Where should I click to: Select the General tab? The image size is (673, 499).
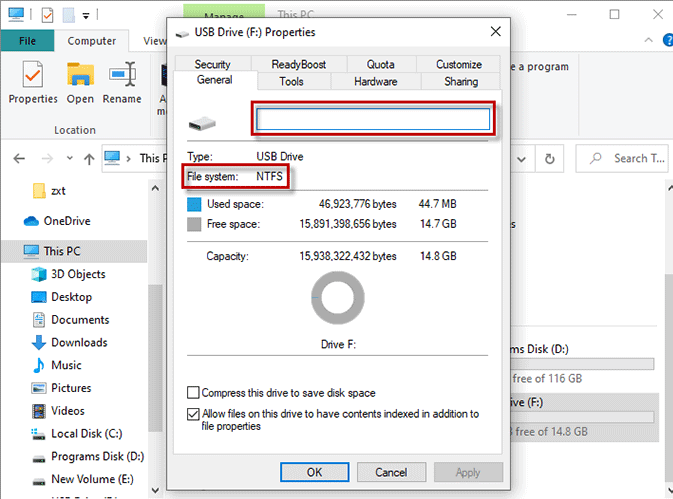[215, 80]
